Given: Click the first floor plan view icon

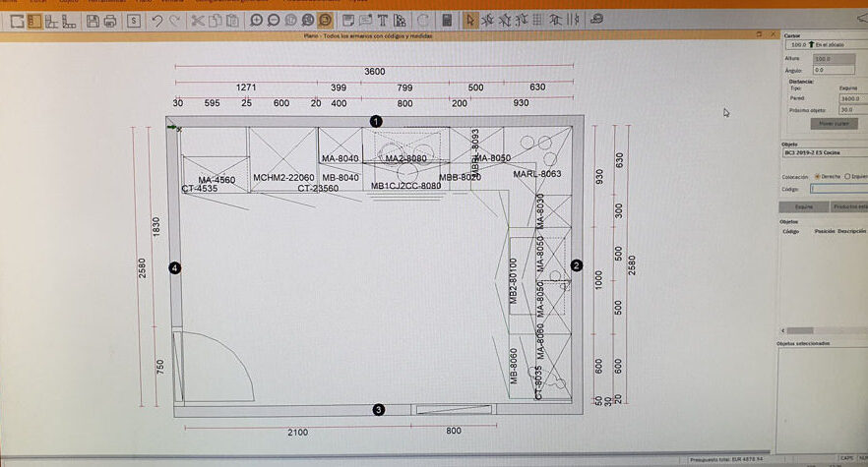Looking at the screenshot, I should point(17,21).
